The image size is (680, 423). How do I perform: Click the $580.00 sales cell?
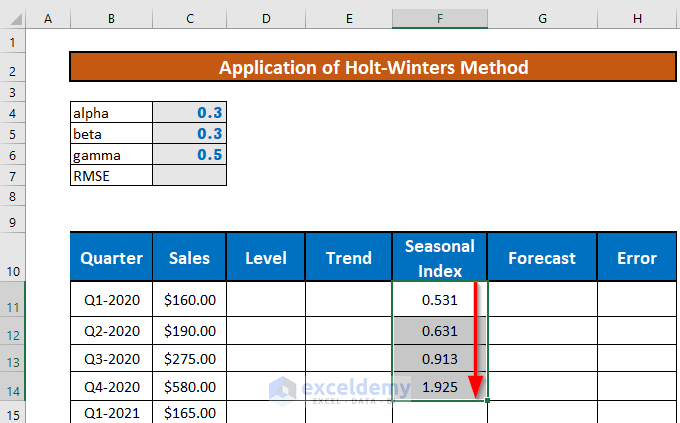pos(189,385)
